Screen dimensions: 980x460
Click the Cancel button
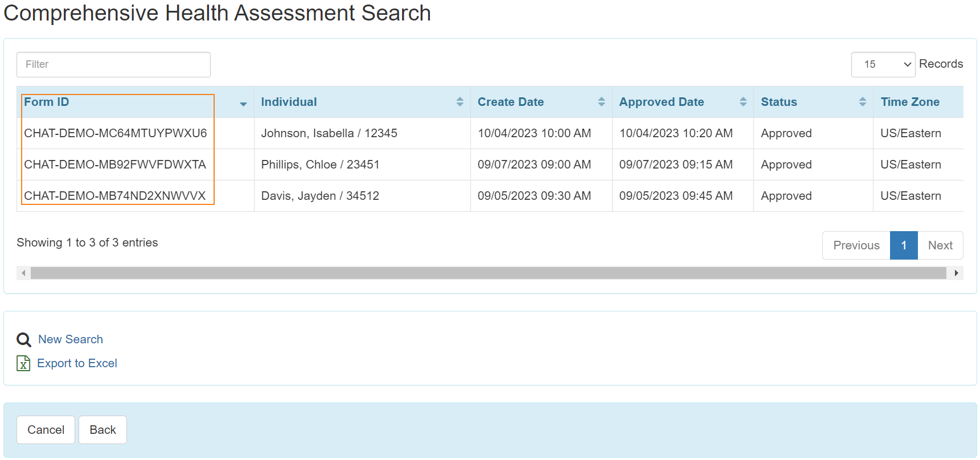[x=46, y=430]
